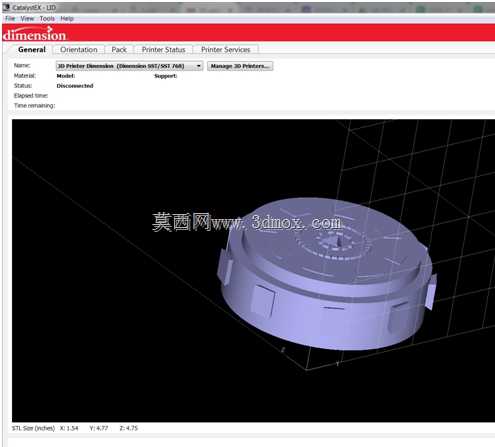Click the Disconnected status text
Image resolution: width=495 pixels, height=447 pixels.
click(75, 86)
